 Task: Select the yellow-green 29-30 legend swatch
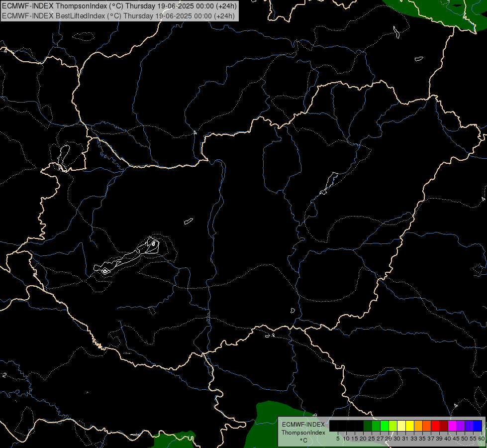coord(393,426)
